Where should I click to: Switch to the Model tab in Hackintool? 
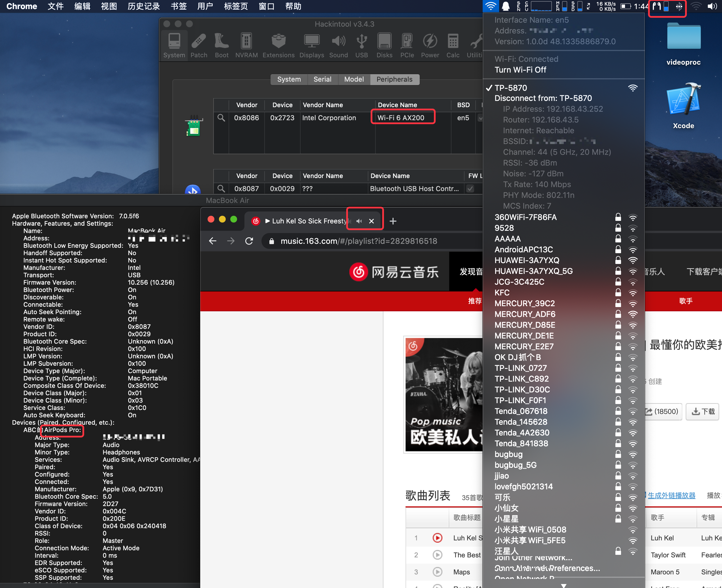click(x=354, y=79)
